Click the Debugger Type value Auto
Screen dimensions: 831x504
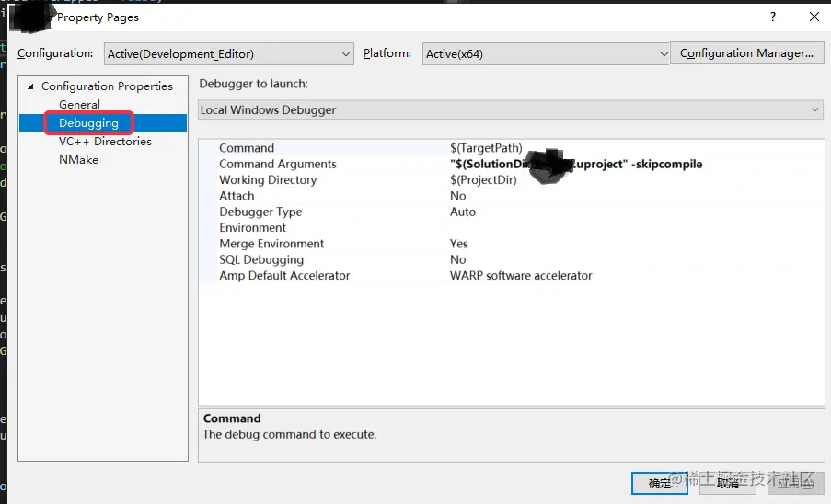click(x=463, y=212)
